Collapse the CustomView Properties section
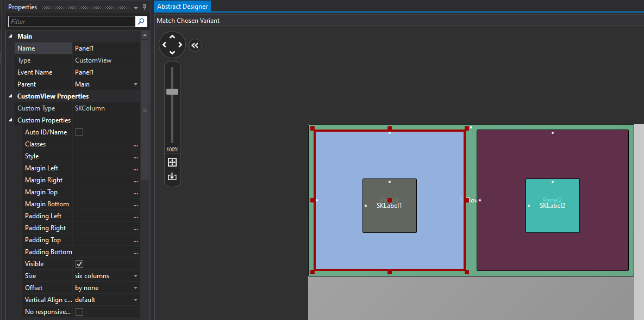 click(10, 96)
